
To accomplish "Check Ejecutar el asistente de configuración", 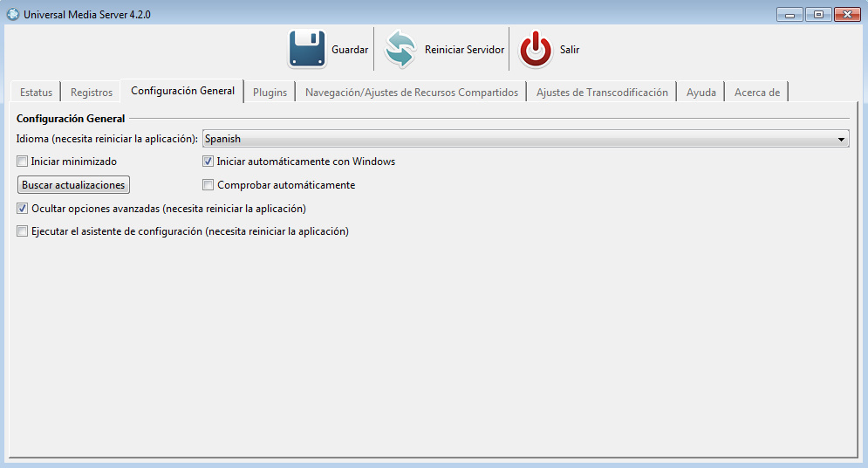I will (22, 231).
